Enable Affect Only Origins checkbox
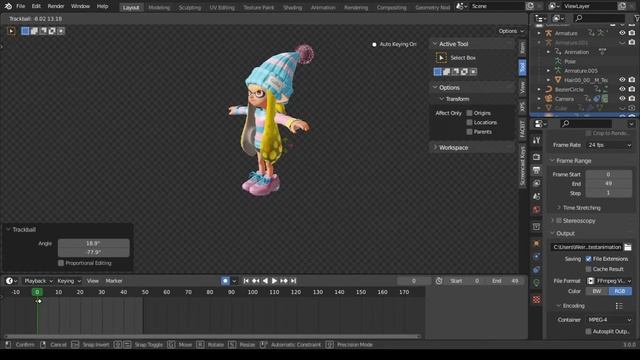This screenshot has height=360, width=640. (469, 113)
